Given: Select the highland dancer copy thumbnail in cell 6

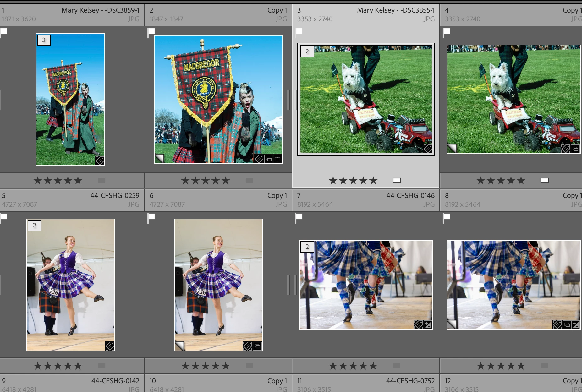Looking at the screenshot, I should point(218,285).
